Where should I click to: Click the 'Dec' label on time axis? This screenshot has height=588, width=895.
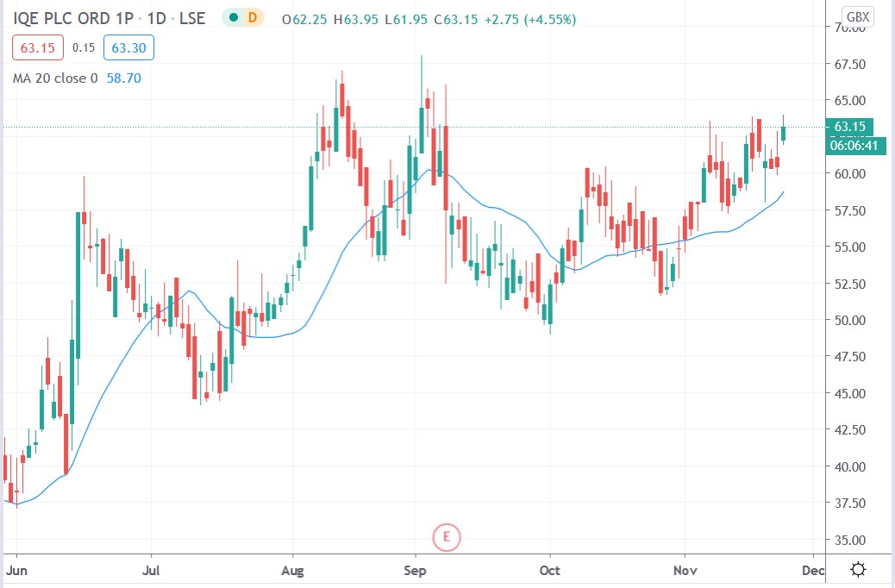click(x=813, y=570)
